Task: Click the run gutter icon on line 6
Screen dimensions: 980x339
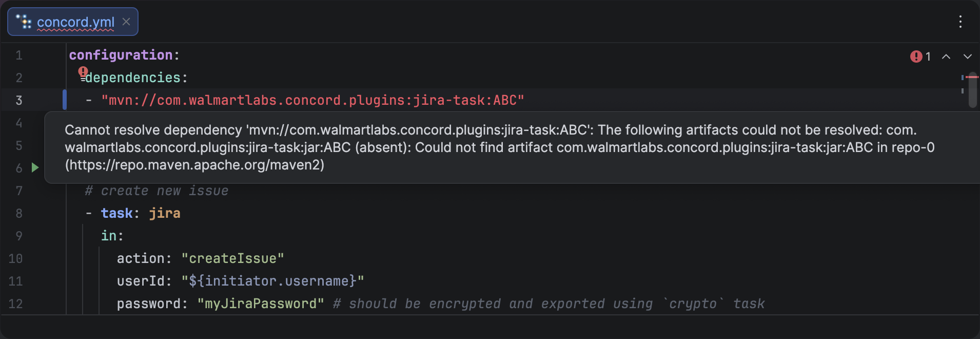Action: [x=35, y=167]
